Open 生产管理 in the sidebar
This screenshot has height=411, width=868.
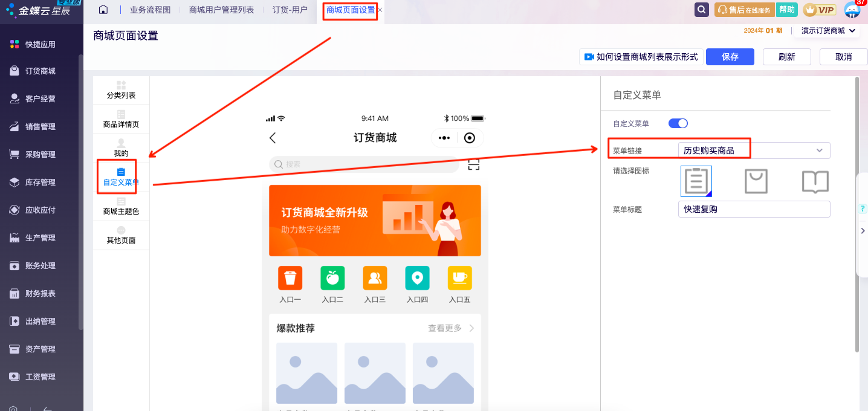click(x=40, y=238)
